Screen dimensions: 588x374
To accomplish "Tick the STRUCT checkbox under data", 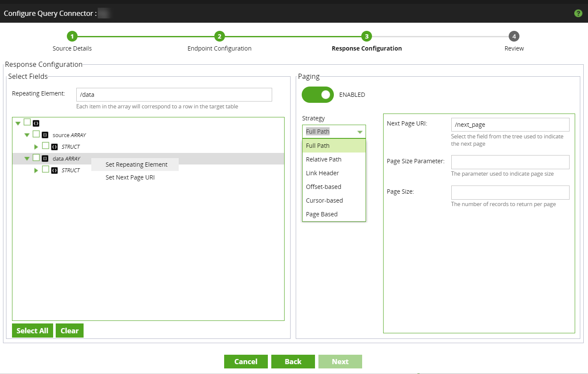I will point(45,169).
